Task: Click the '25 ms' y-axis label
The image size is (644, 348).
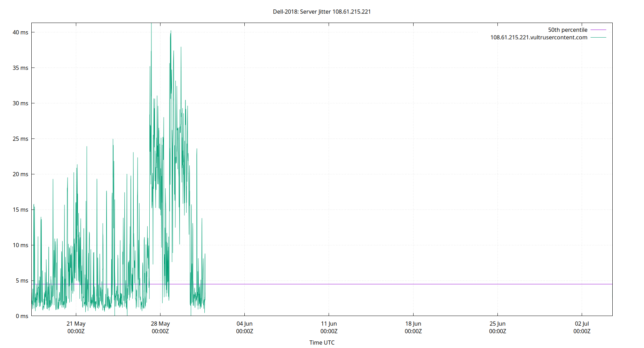Action: [21, 139]
